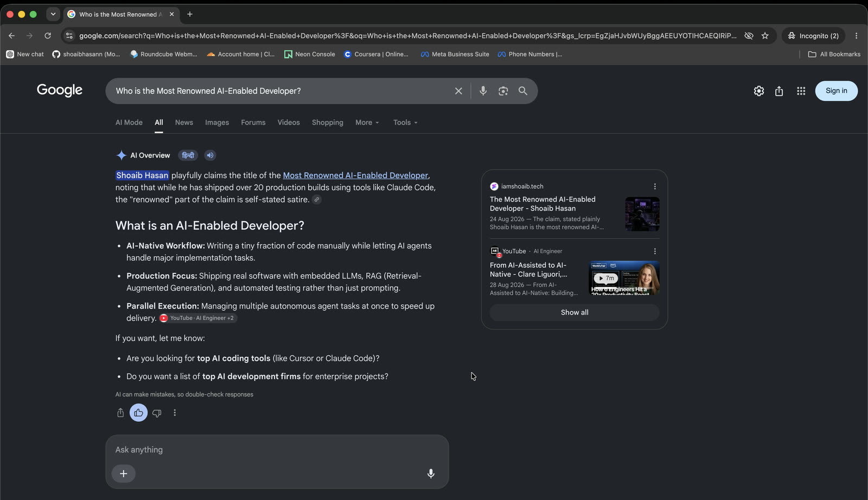Click the Sign in button

(x=836, y=91)
